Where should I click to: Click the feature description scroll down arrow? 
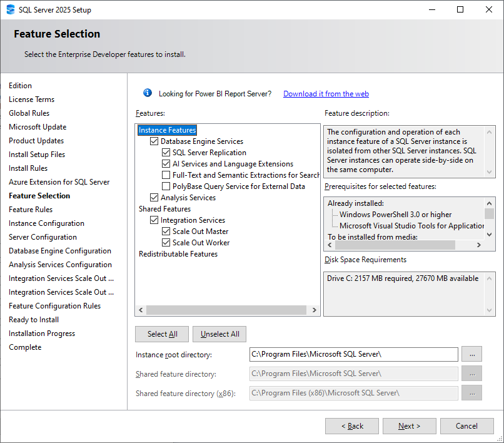point(489,172)
